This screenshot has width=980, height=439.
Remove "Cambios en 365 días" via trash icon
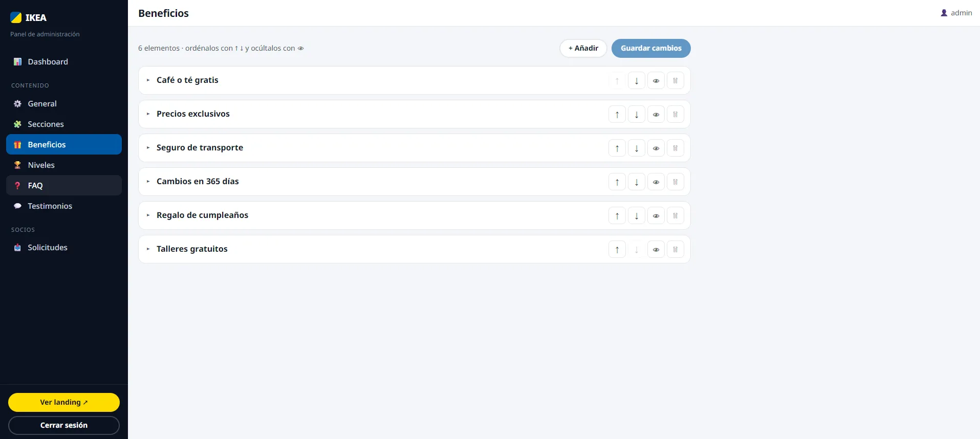[x=676, y=182]
